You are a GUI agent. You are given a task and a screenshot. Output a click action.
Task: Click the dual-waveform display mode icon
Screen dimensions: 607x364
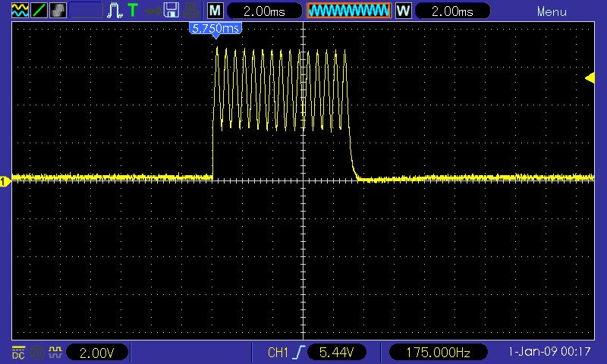click(x=20, y=11)
